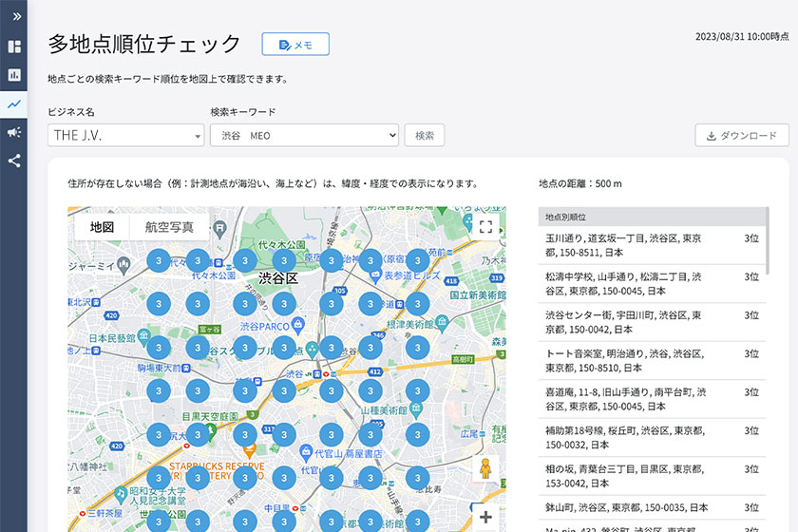
Task: Click the 山種美術館 museum pin on map
Action: tap(416, 409)
